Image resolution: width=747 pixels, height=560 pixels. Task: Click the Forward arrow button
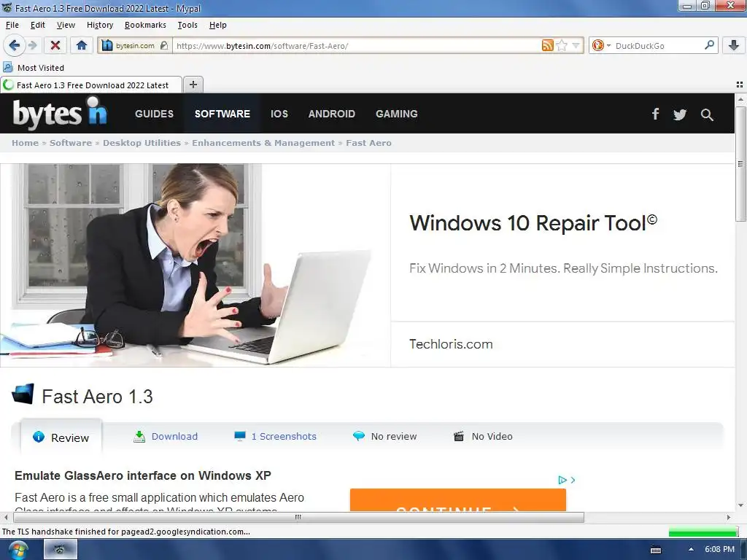pyautogui.click(x=32, y=46)
